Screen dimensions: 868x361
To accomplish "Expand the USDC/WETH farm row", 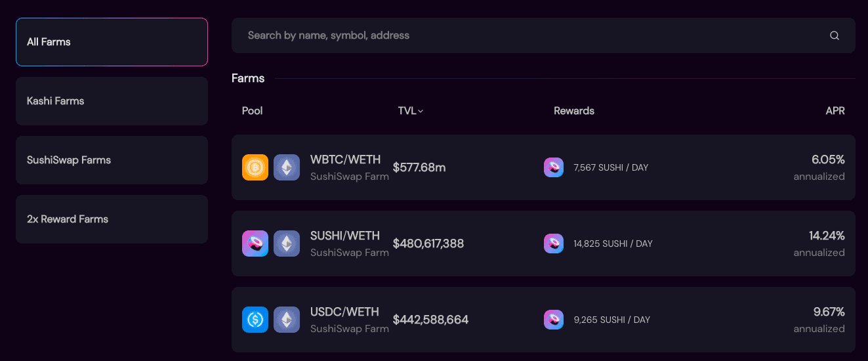I will tap(543, 320).
